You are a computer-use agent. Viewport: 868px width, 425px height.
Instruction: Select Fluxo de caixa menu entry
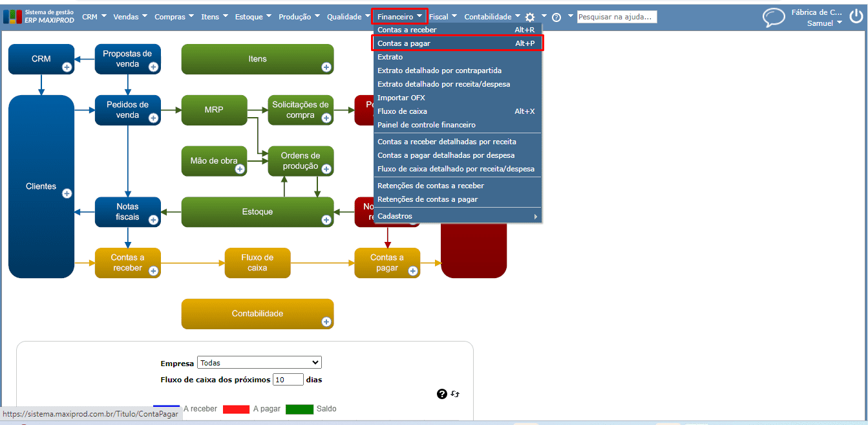click(x=458, y=111)
